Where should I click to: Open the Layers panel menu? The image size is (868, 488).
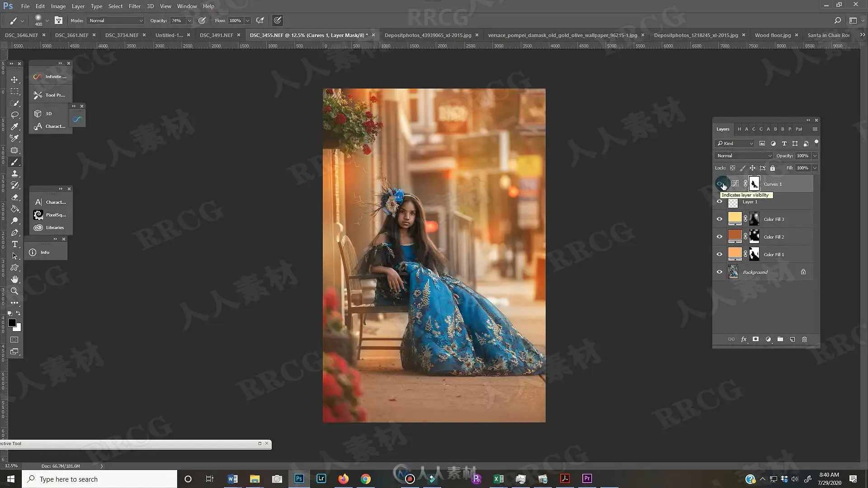pyautogui.click(x=815, y=129)
